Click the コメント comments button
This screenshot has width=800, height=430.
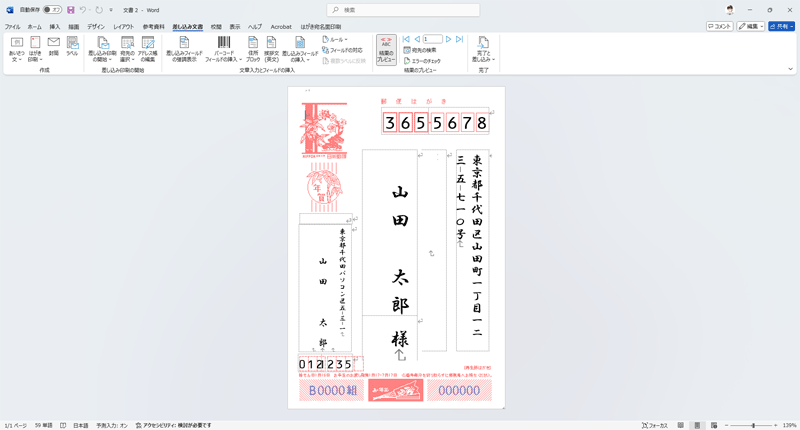click(x=719, y=27)
